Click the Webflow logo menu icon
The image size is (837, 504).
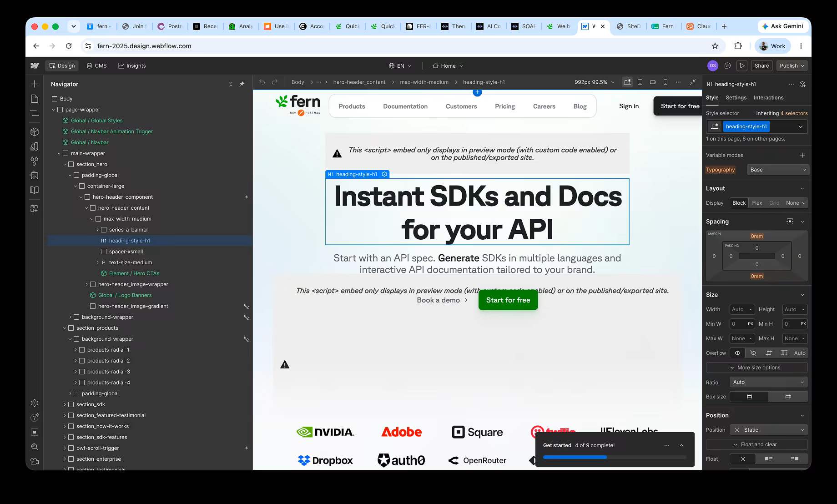click(x=35, y=66)
